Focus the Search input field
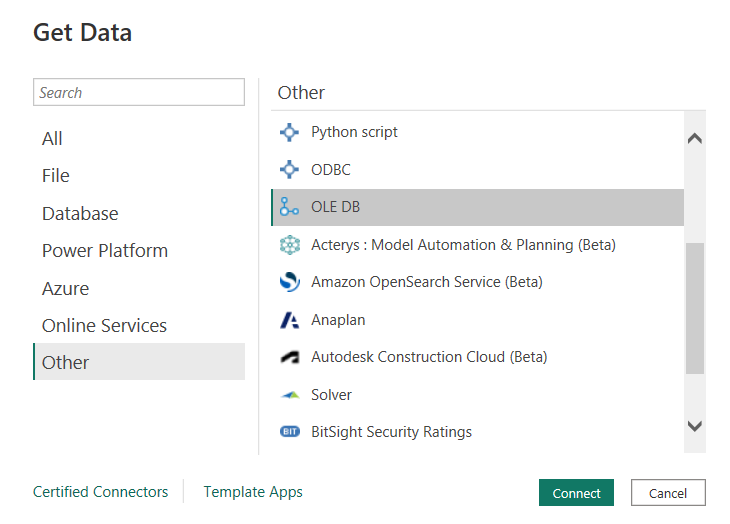The image size is (730, 524). tap(139, 92)
